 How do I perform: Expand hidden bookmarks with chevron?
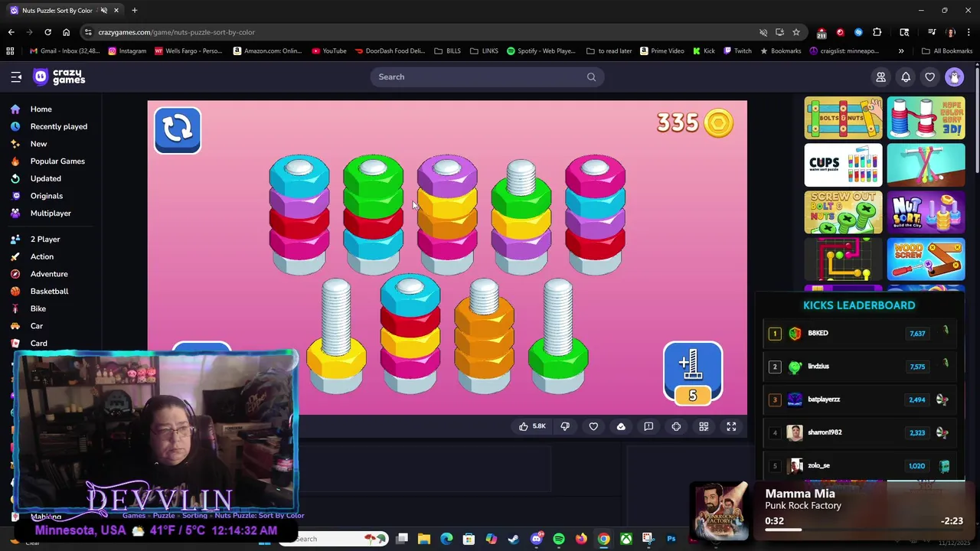(x=901, y=51)
